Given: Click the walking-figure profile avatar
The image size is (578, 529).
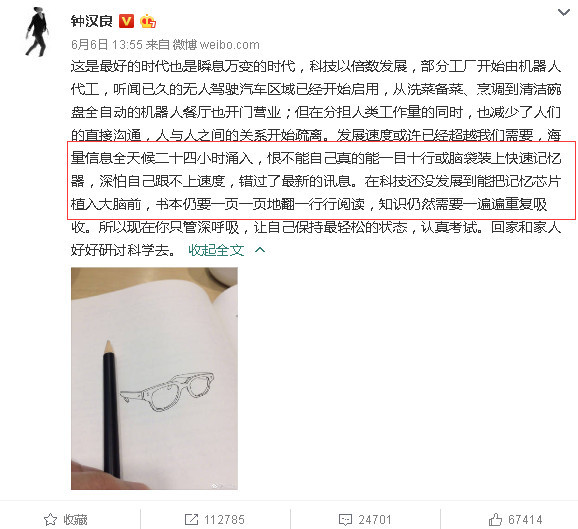Looking at the screenshot, I should [x=37, y=32].
